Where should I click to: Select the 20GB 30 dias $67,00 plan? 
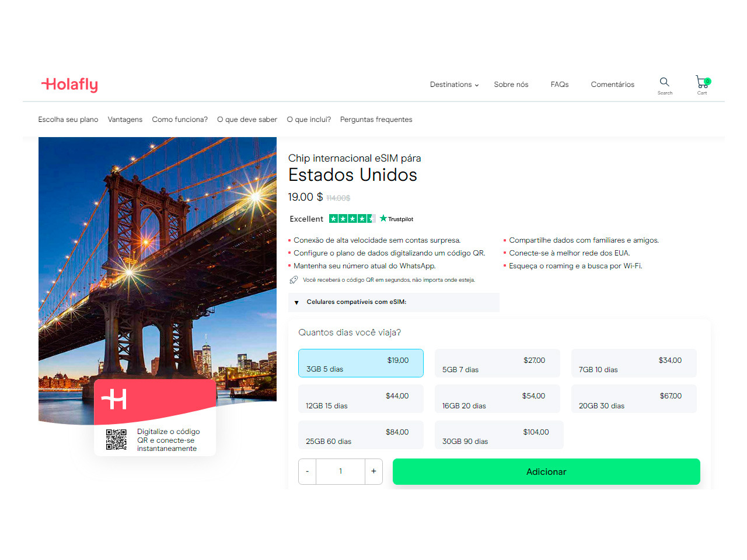click(x=634, y=399)
